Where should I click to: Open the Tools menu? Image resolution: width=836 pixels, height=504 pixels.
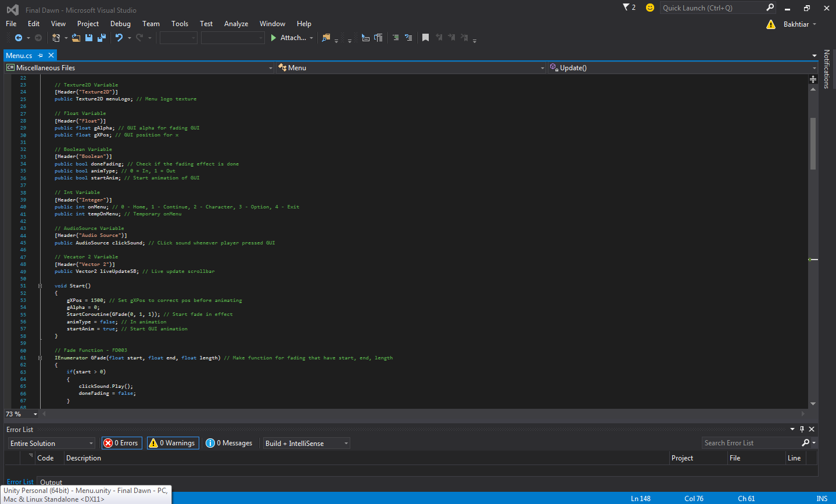click(x=180, y=24)
